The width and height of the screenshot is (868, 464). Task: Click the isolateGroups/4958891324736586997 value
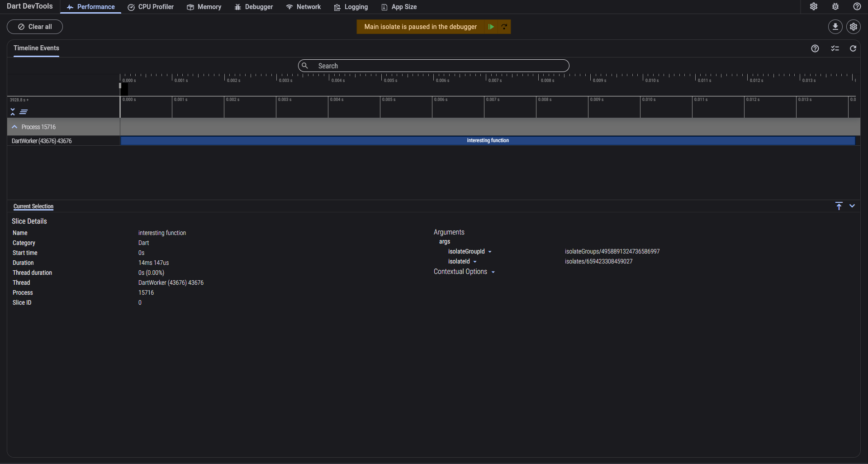pos(612,251)
